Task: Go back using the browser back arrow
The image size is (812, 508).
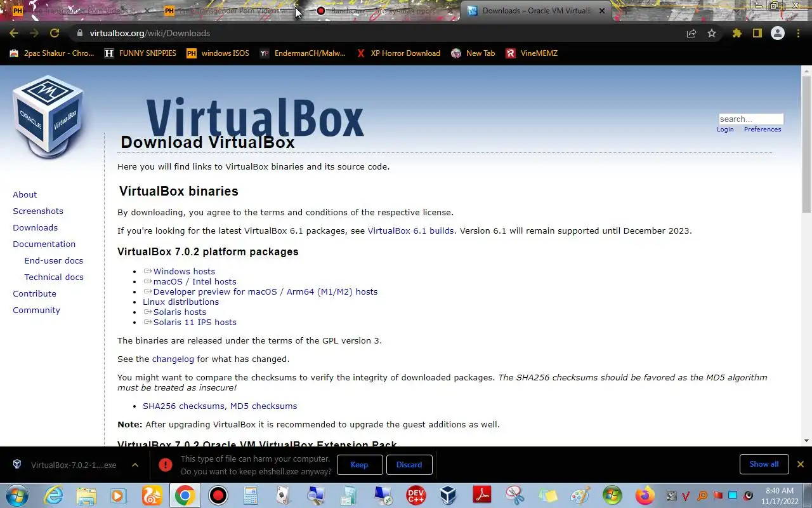Action: [x=14, y=33]
